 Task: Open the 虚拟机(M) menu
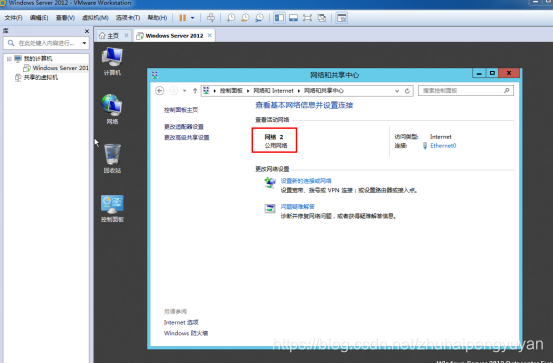coord(95,18)
